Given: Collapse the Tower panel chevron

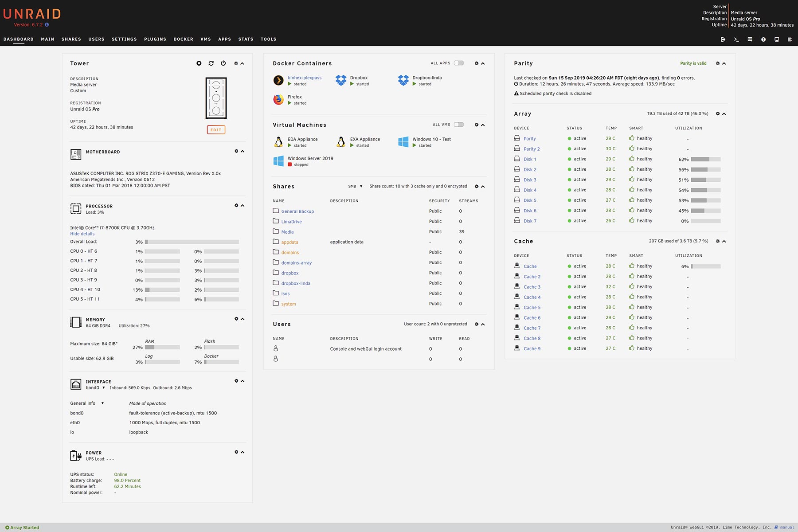Looking at the screenshot, I should (x=243, y=63).
